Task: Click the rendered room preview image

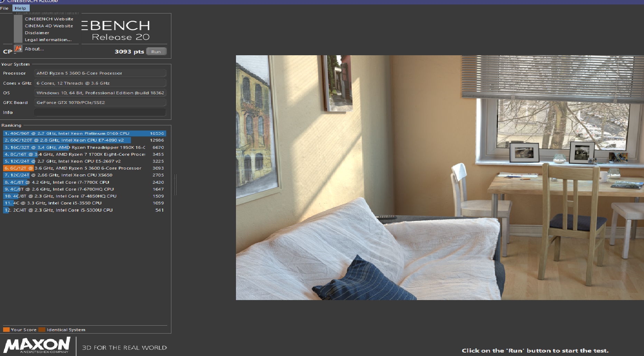Action: tap(440, 177)
